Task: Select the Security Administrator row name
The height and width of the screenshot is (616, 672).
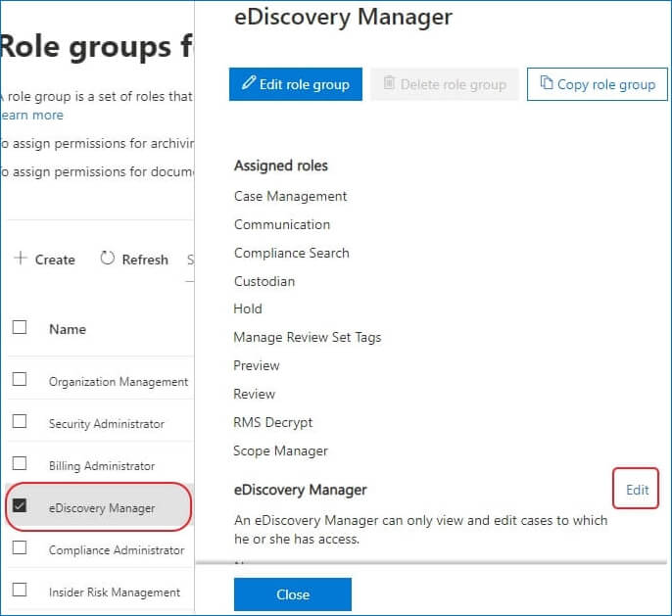Action: point(106,424)
